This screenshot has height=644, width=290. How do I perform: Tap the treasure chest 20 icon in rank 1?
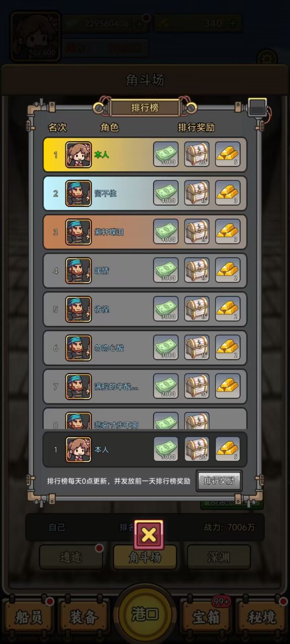(x=197, y=154)
